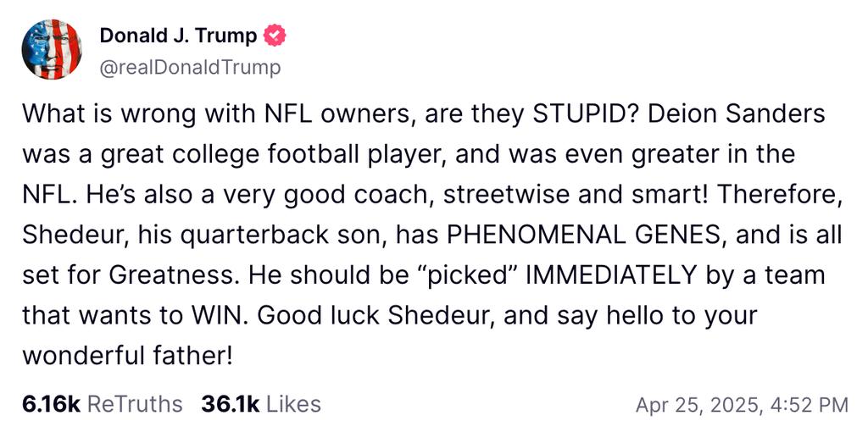View the 6.16k ReTruths list

coord(103,404)
